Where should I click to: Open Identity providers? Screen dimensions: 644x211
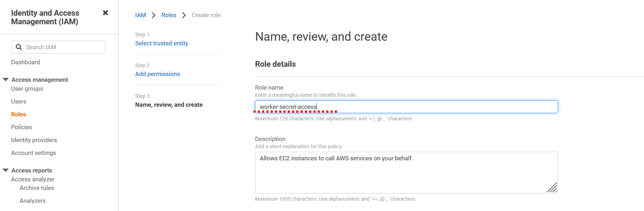coord(34,140)
